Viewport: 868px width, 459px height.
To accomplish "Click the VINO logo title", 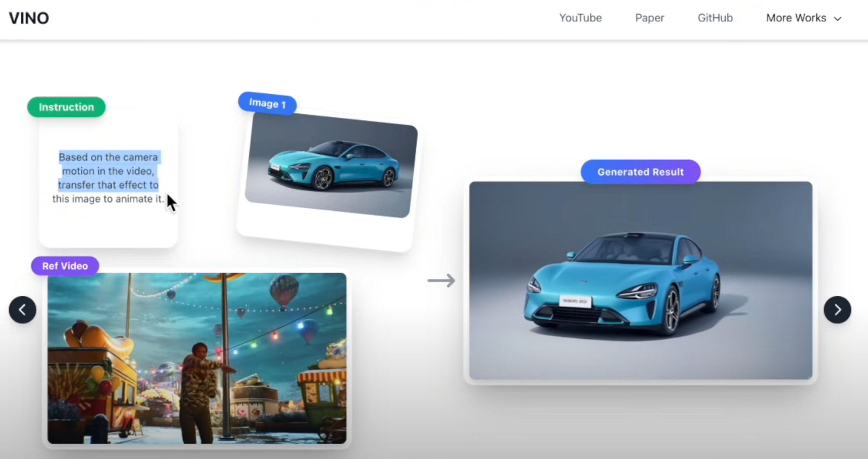I will coord(29,18).
